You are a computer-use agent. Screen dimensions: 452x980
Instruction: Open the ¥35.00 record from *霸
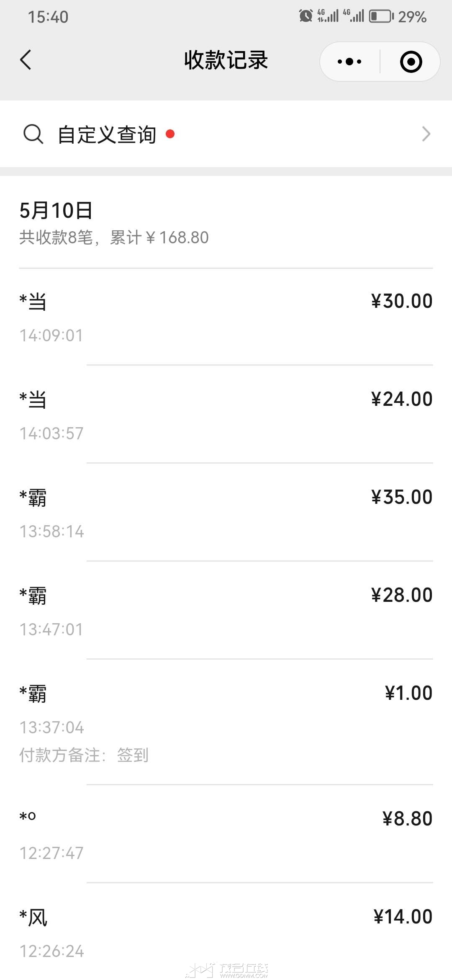(x=226, y=512)
